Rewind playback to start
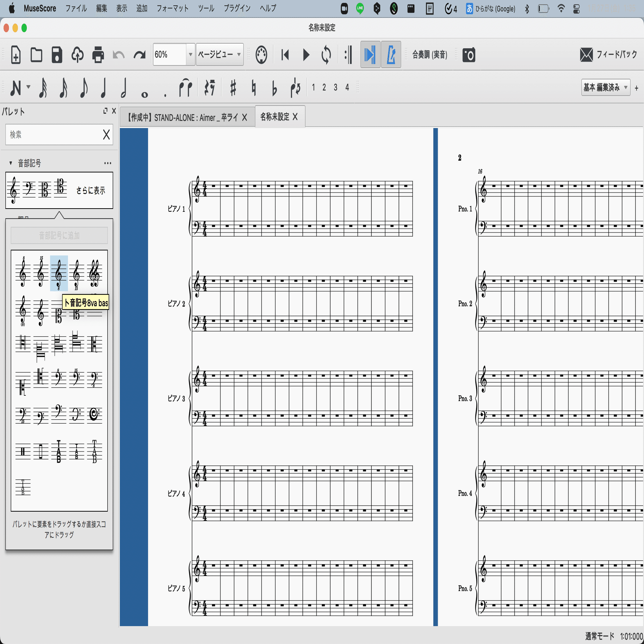Viewport: 644px width, 644px height. 285,55
